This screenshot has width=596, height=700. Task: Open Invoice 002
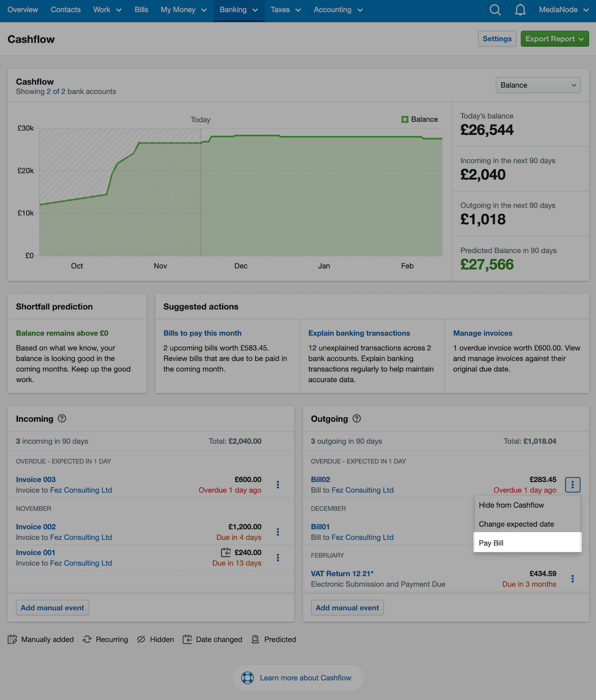click(36, 527)
